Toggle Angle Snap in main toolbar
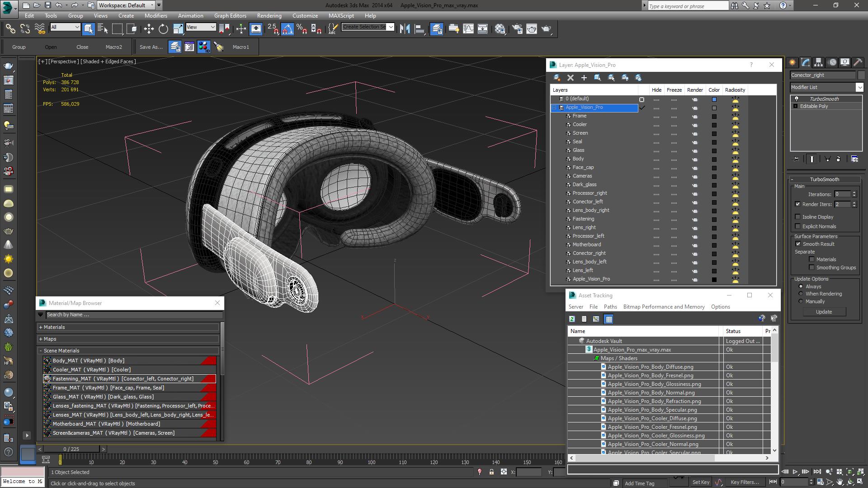The image size is (868, 488). tap(288, 29)
